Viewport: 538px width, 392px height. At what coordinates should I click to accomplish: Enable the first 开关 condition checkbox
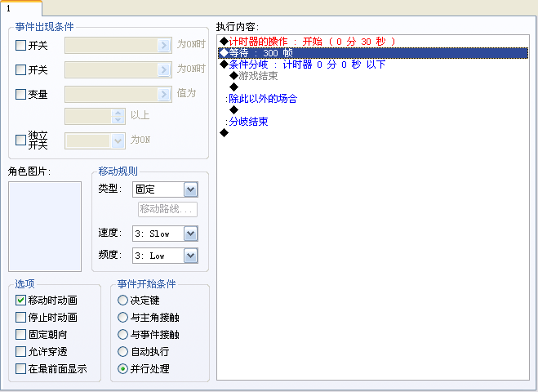(20, 45)
